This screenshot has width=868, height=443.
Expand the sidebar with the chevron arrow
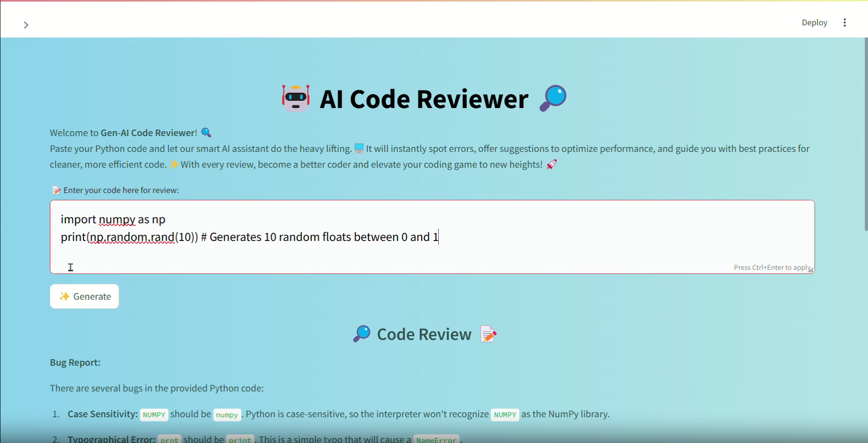[26, 25]
